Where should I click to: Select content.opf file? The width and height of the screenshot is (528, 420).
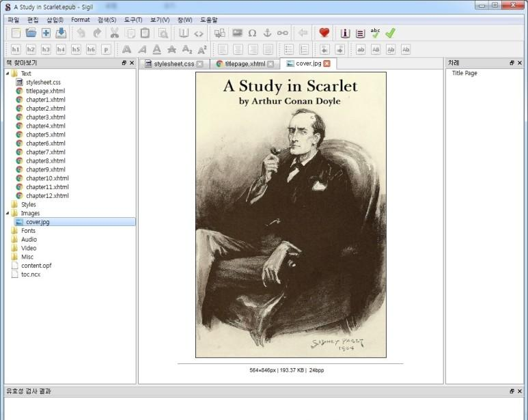click(36, 266)
